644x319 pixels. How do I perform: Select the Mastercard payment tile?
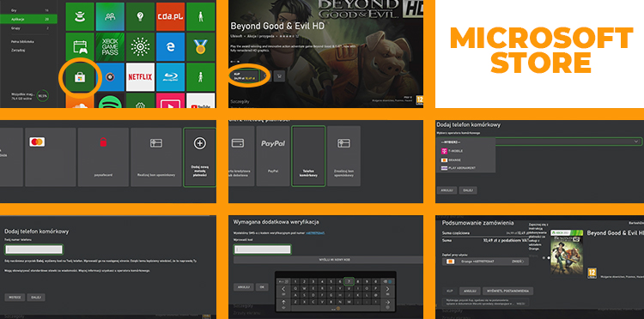(50, 157)
